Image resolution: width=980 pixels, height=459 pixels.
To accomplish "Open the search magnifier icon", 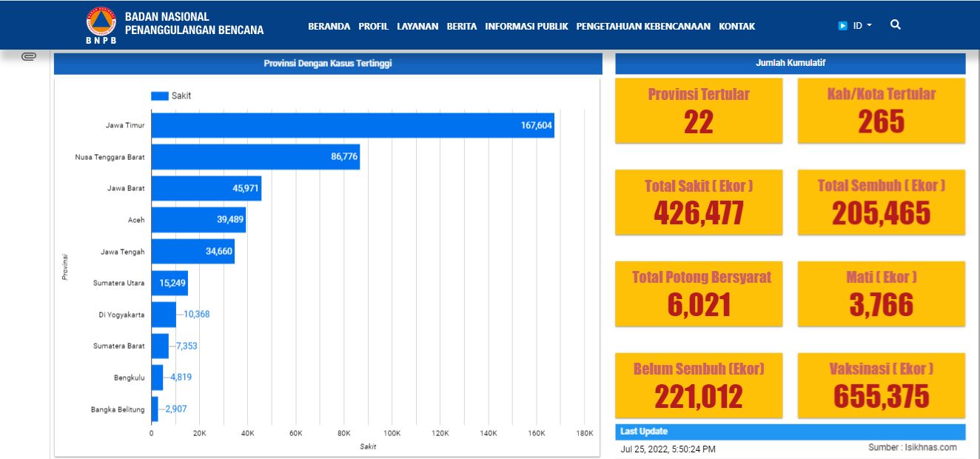I will click(896, 24).
